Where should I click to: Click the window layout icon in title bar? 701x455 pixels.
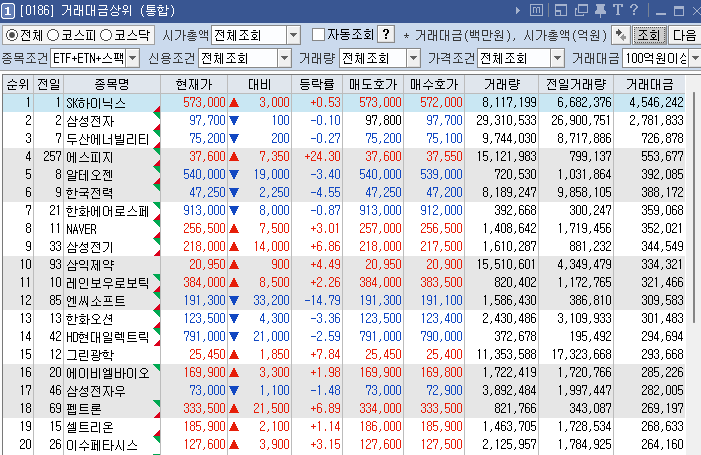click(x=561, y=10)
